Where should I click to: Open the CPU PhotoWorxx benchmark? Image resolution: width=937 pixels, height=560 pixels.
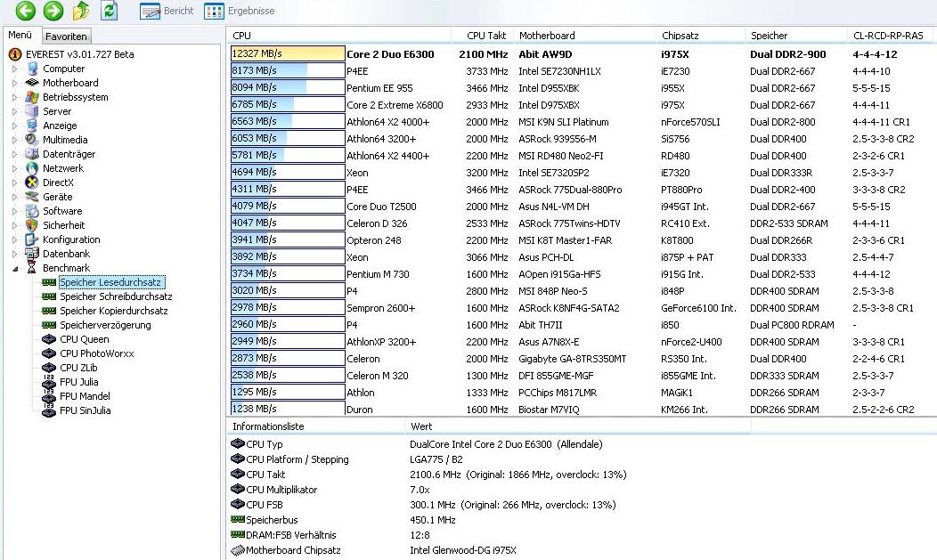pos(97,353)
